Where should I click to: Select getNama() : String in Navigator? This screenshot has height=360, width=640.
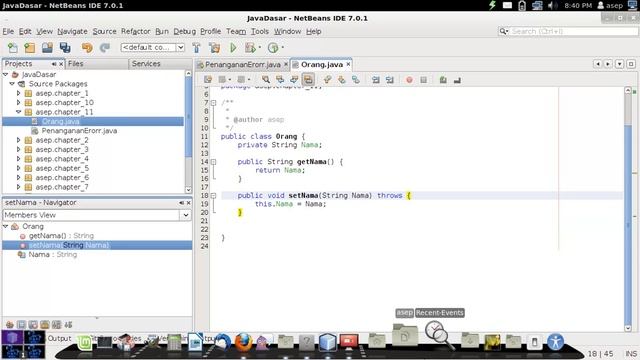tap(61, 236)
